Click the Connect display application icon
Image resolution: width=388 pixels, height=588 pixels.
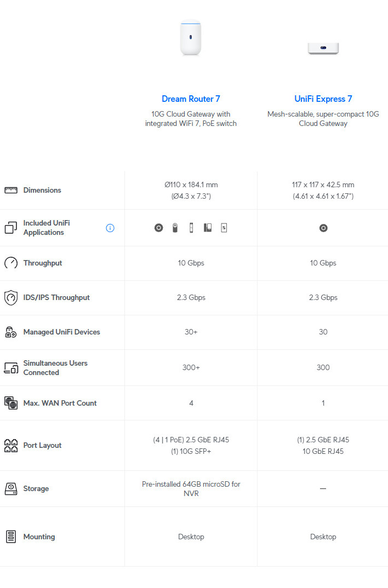[224, 228]
